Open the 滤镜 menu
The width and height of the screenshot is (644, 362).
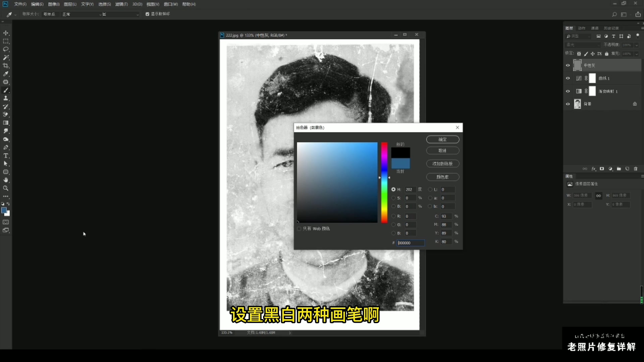[x=119, y=4]
